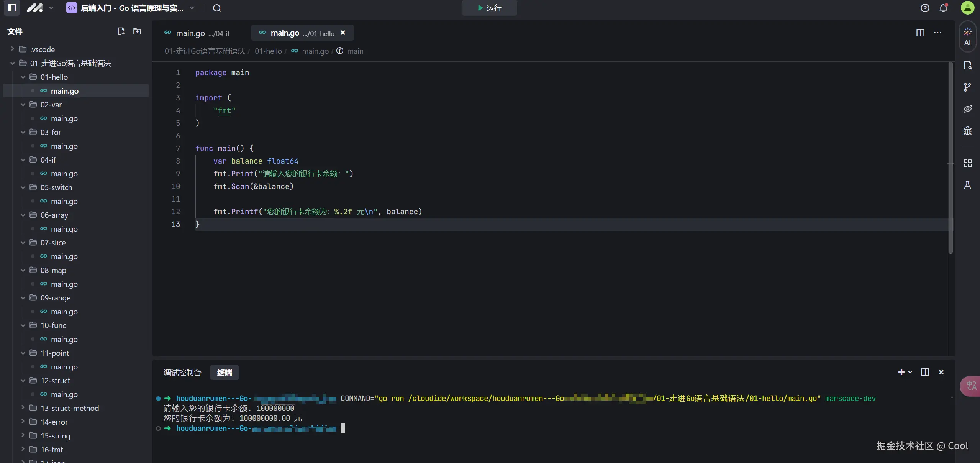
Task: Open the debug bug icon panel
Action: tap(967, 131)
